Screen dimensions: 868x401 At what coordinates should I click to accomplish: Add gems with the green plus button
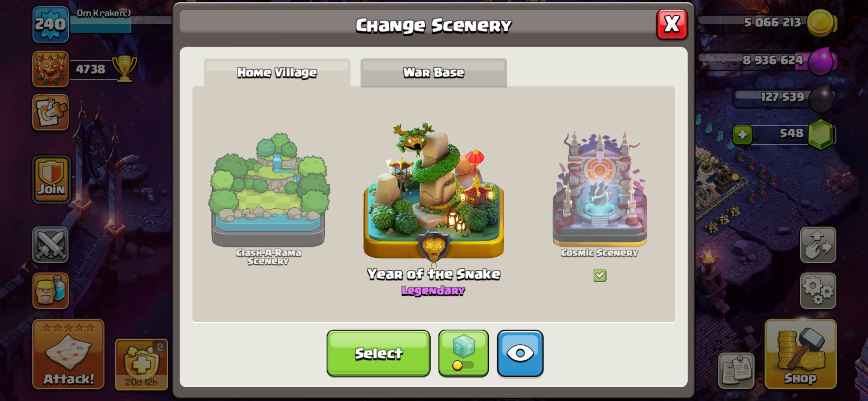(742, 135)
